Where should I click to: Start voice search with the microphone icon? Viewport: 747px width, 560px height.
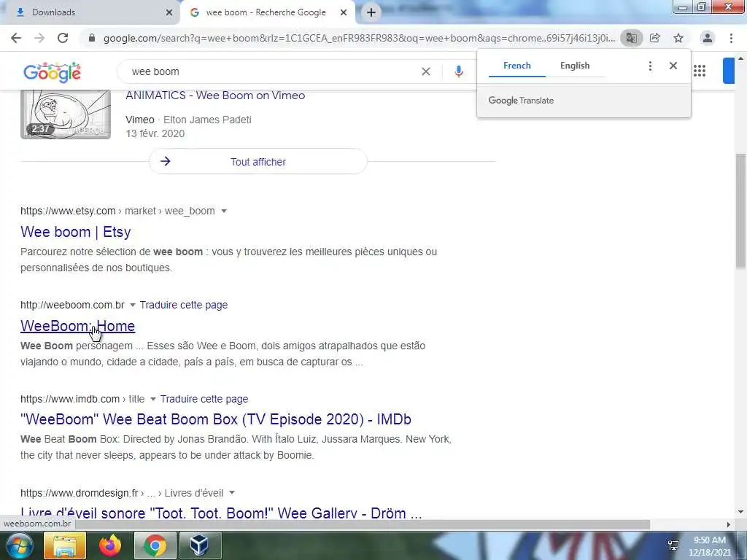(x=458, y=71)
